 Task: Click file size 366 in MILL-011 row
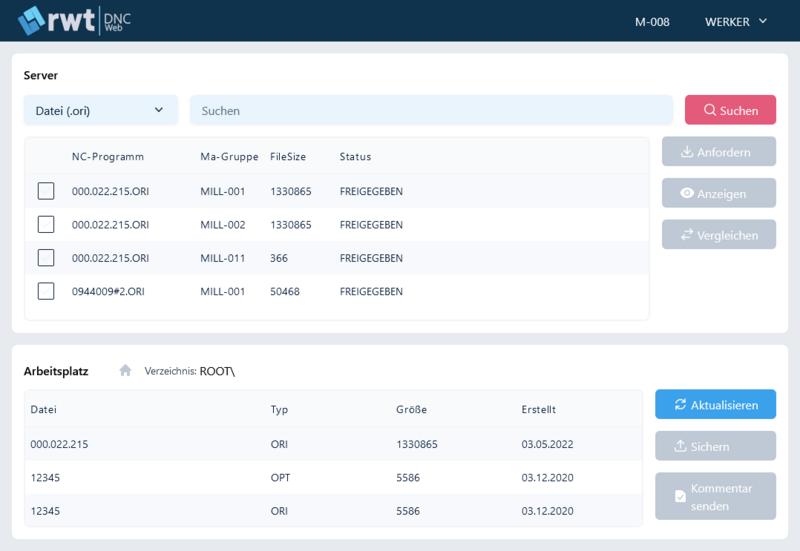279,258
